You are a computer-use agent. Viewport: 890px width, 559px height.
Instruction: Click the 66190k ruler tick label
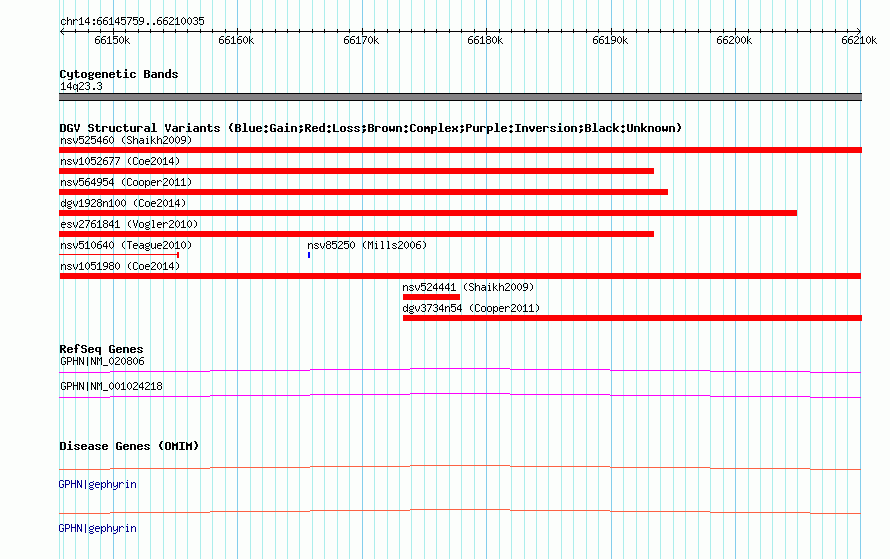coord(610,40)
